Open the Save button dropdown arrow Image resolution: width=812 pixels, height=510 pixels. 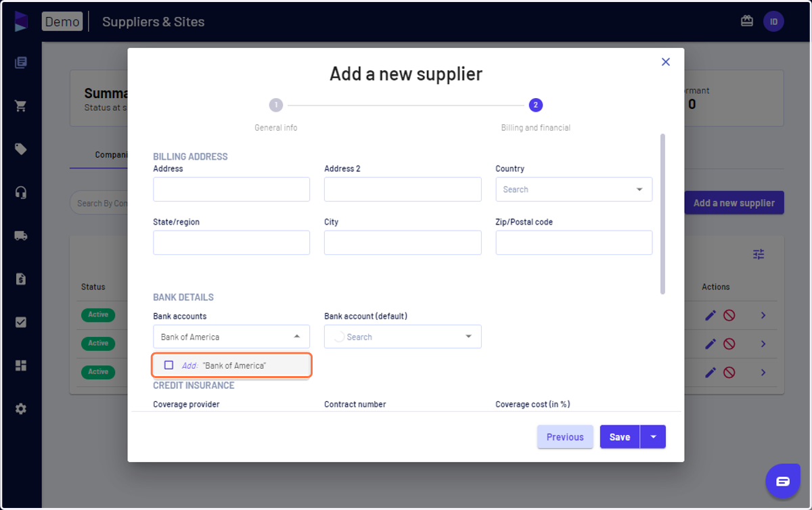[653, 437]
